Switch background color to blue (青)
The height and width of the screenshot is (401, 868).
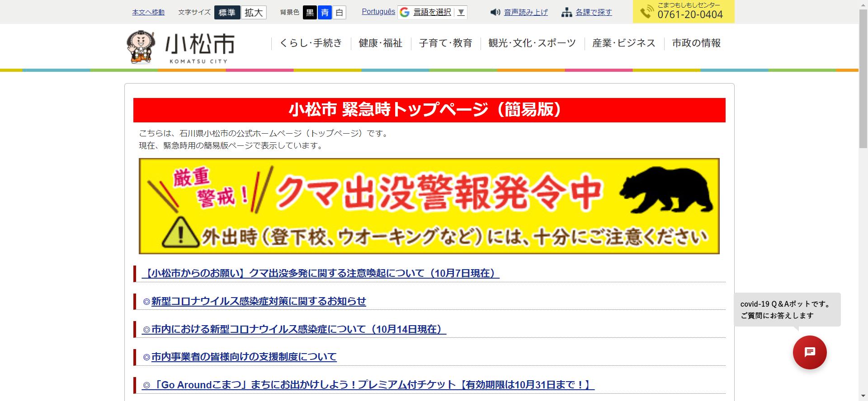tap(325, 12)
